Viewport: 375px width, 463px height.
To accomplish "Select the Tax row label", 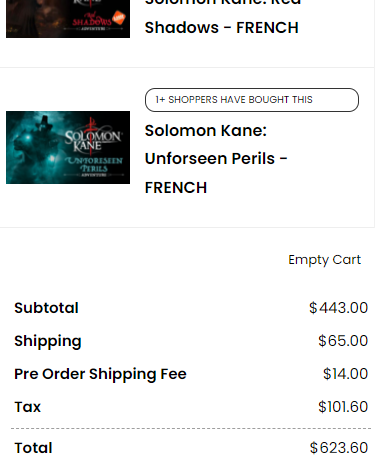I will [27, 407].
